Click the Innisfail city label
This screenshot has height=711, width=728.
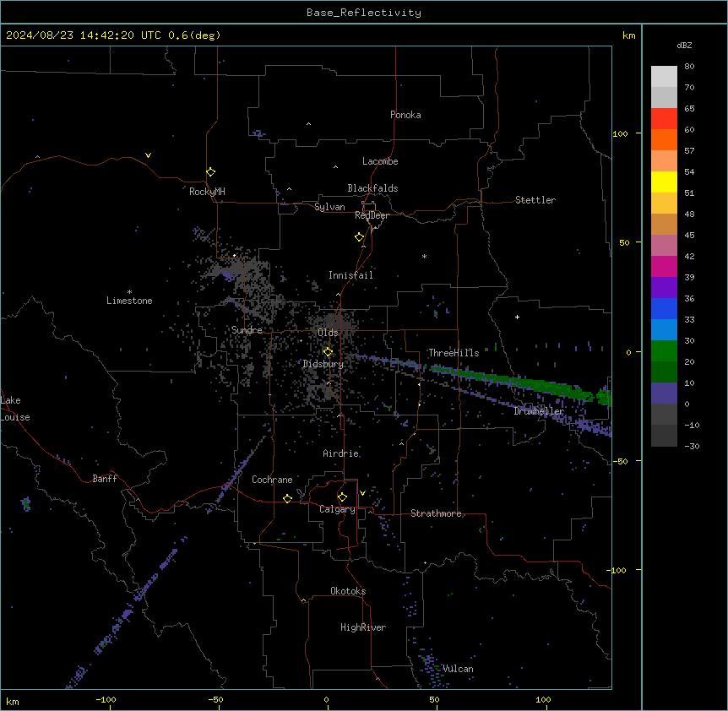click(350, 275)
